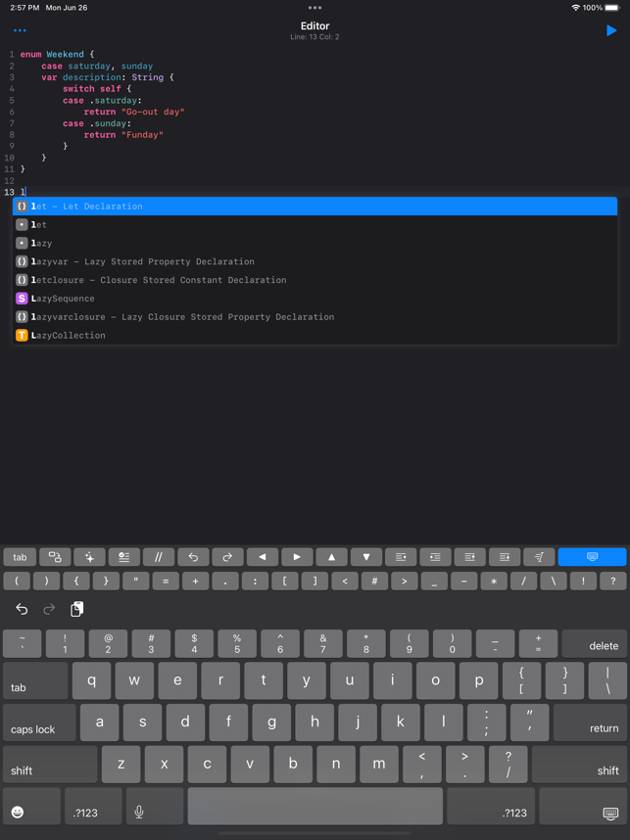Tap the move-line-up toolbar icon
Image resolution: width=630 pixels, height=840 pixels.
tap(469, 557)
